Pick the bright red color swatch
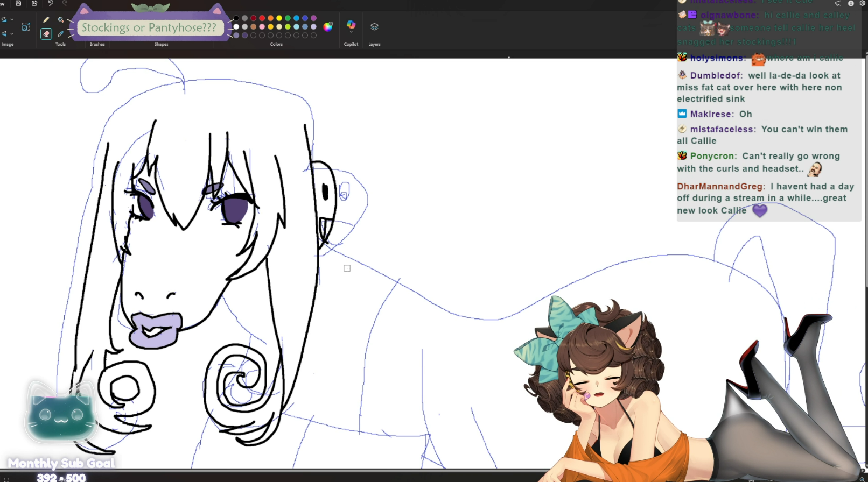 [x=262, y=18]
